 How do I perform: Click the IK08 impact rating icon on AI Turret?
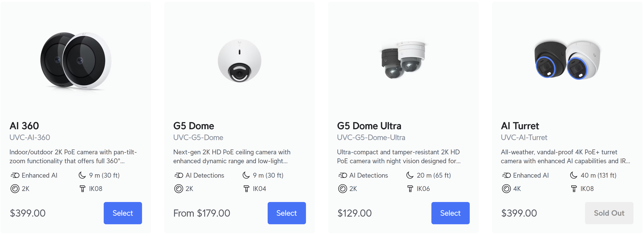pos(574,188)
